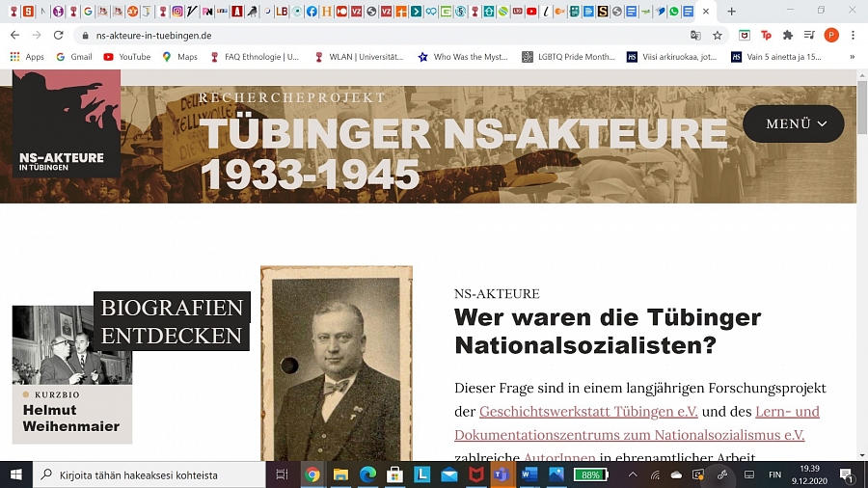The width and height of the screenshot is (868, 488).
Task: Close the current ns-akteure tab
Action: [x=706, y=11]
